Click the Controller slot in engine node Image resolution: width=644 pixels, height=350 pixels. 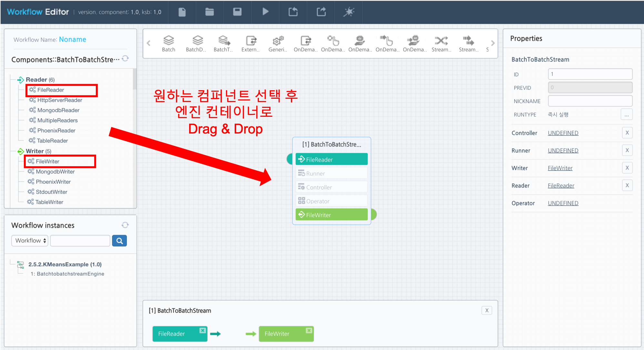pyautogui.click(x=332, y=187)
